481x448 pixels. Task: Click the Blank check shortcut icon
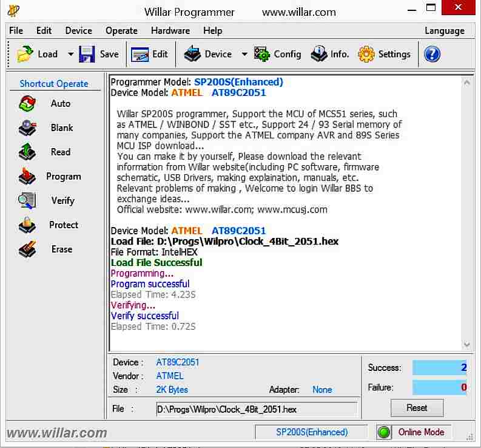point(27,127)
